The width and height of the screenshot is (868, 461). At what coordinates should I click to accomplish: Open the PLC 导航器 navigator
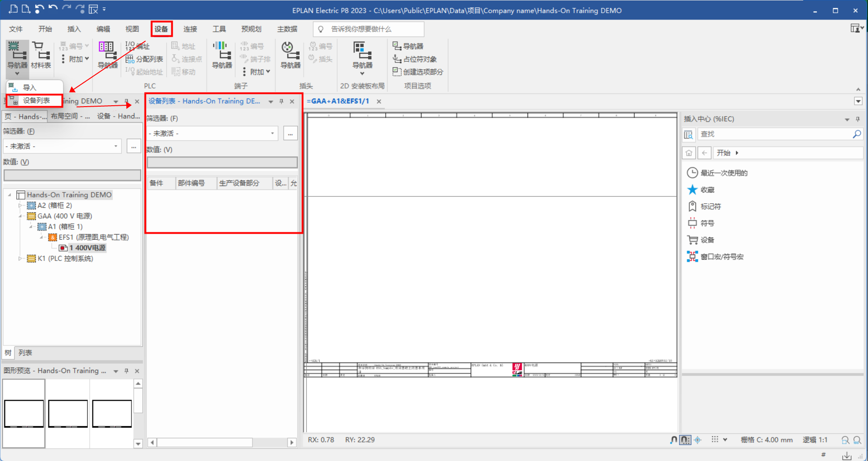point(107,55)
